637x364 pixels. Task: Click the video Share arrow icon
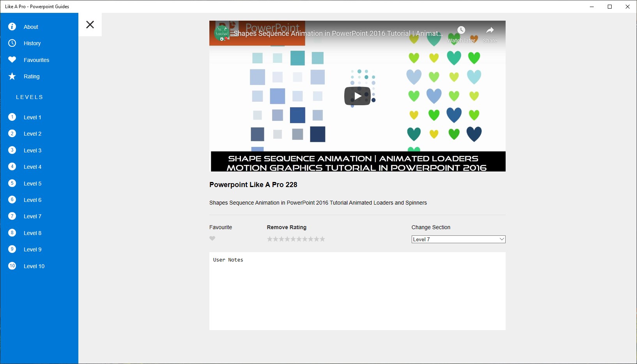click(x=490, y=30)
